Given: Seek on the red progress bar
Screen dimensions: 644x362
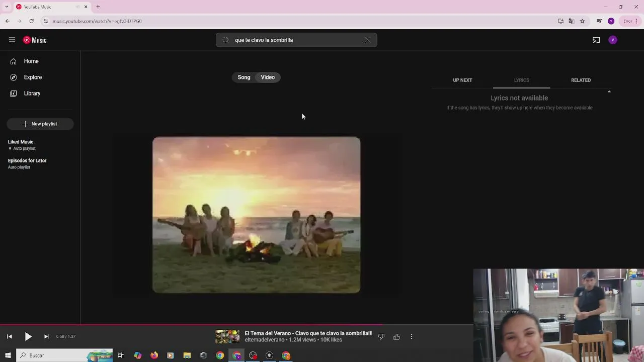Looking at the screenshot, I should point(236,325).
